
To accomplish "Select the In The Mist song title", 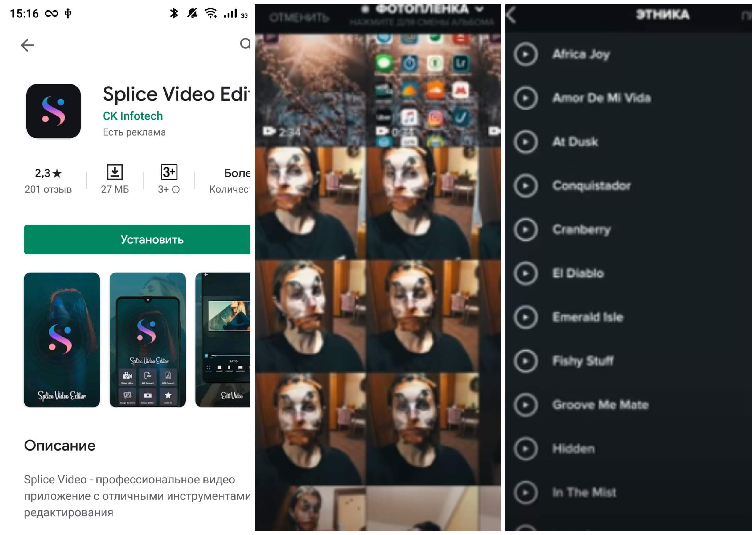I will [x=584, y=492].
